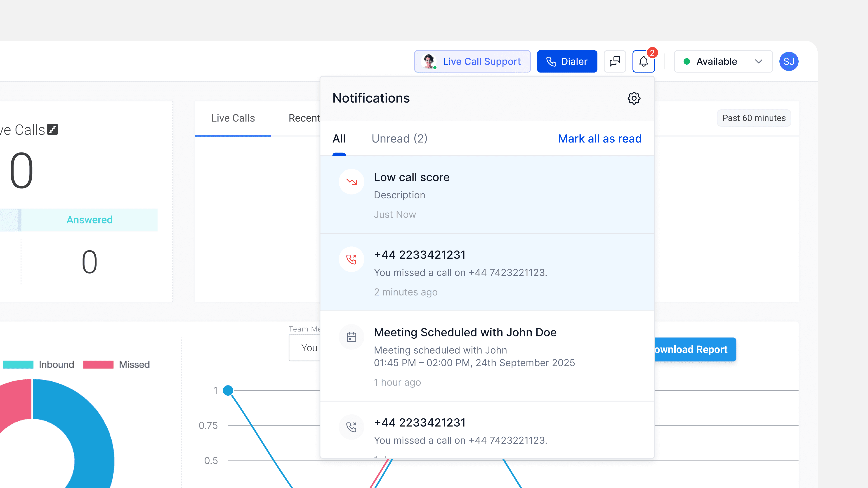Click the notification bell icon
Screen dimensions: 868x488
coord(643,61)
